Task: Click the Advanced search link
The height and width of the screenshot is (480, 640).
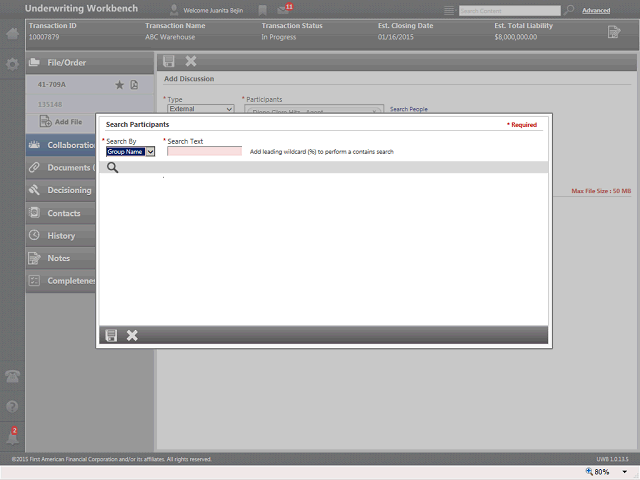Action: [x=596, y=11]
